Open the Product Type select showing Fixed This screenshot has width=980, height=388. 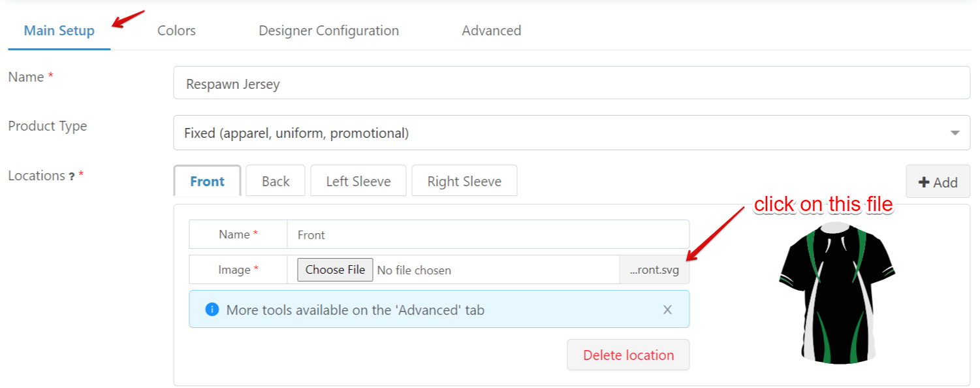(x=561, y=133)
